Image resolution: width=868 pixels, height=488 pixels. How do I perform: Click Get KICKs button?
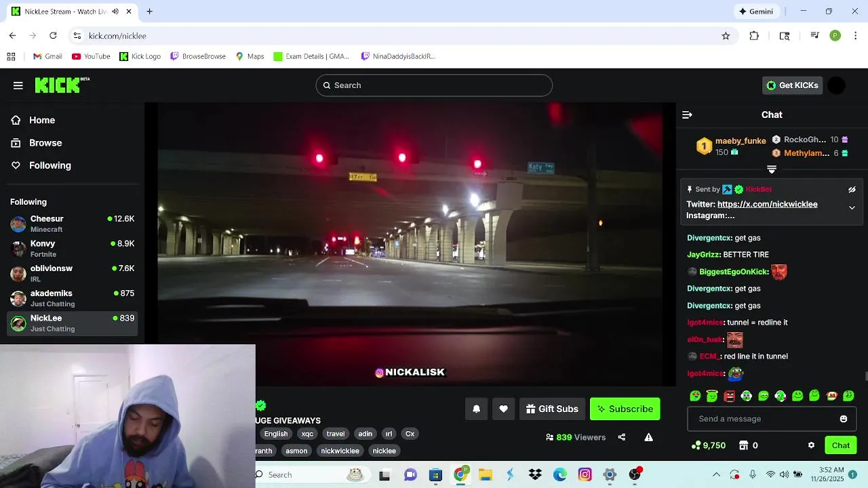pos(792,85)
